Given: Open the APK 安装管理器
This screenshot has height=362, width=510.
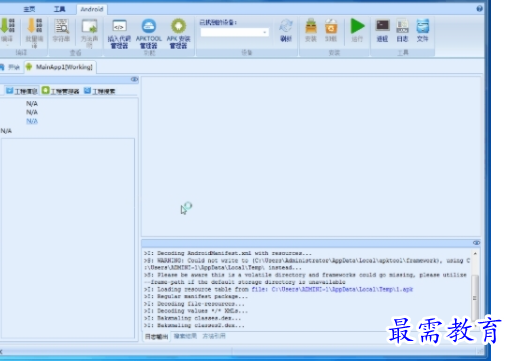Looking at the screenshot, I should (178, 33).
